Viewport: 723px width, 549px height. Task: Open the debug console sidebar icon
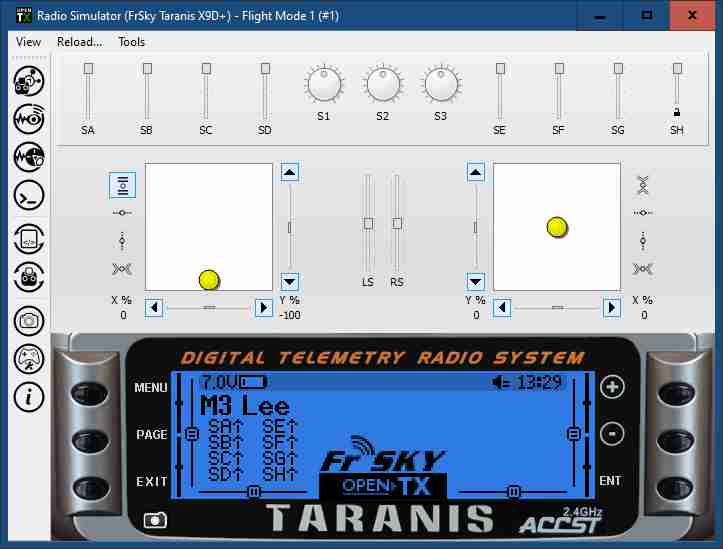[29, 195]
